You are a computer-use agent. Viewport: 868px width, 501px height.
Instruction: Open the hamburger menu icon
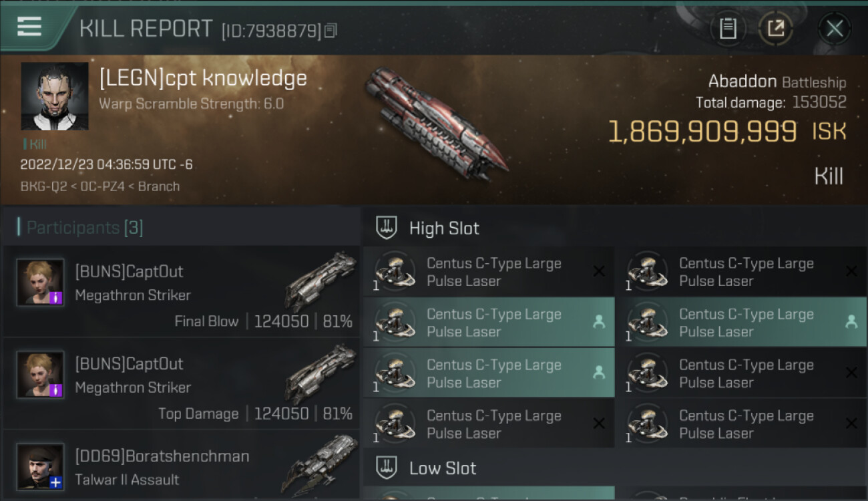coord(30,27)
